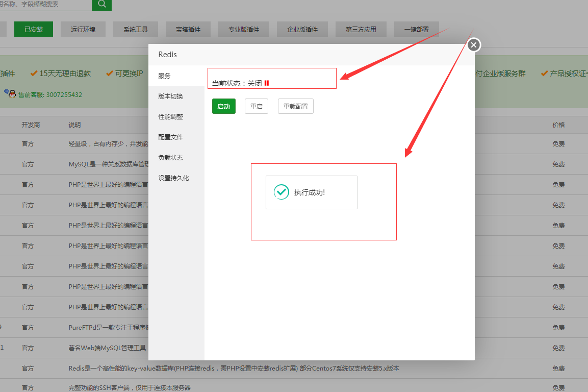Click 官方 in the 著名Web端MySQL管理工具 row
This screenshot has height=392, width=588.
point(28,348)
